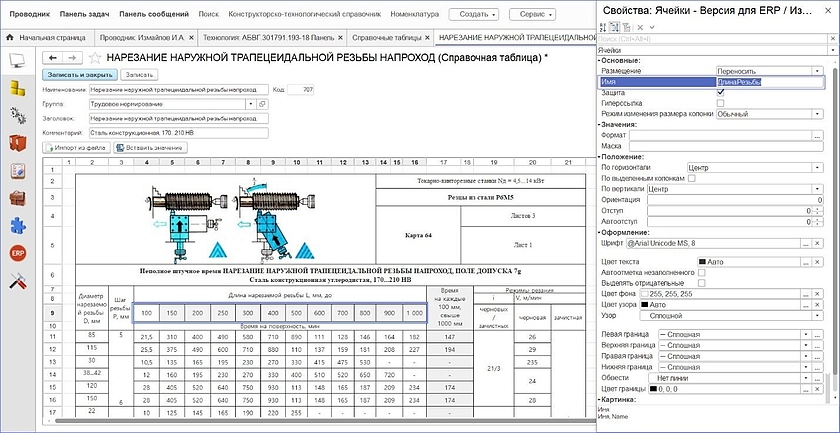Click the Записать и закрыть button
The image size is (840, 433).
tap(79, 75)
